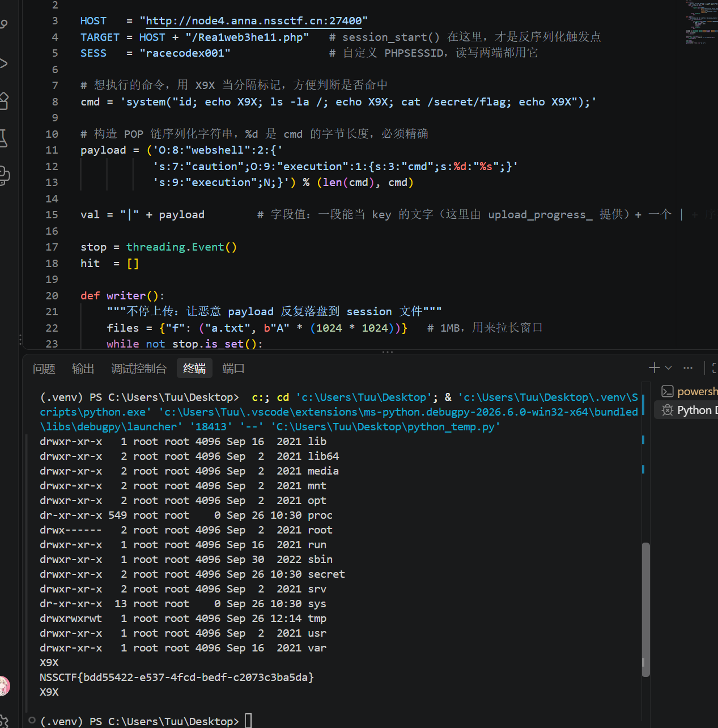The width and height of the screenshot is (718, 728).
Task: Click line number 20 in the editor gutter
Action: pyautogui.click(x=52, y=295)
